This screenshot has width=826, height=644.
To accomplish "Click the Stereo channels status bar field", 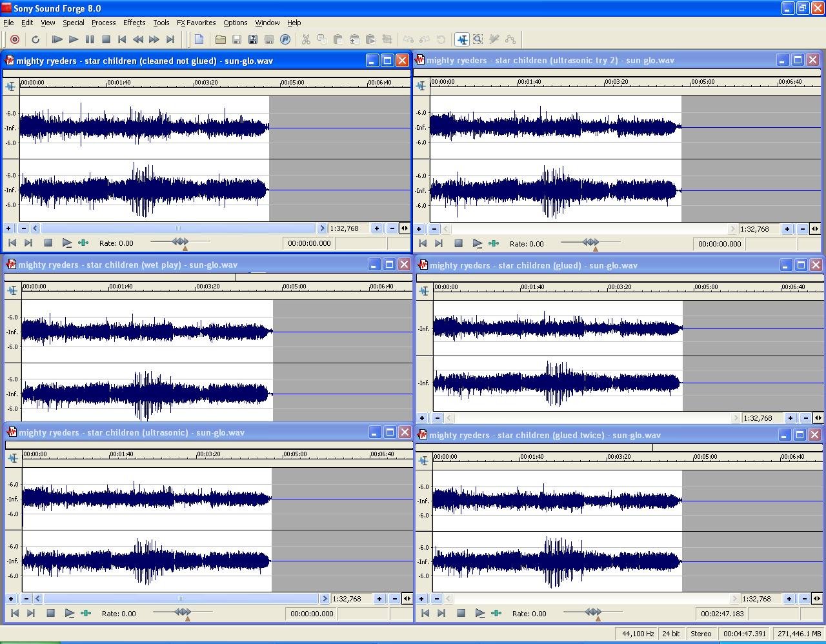I will 701,634.
